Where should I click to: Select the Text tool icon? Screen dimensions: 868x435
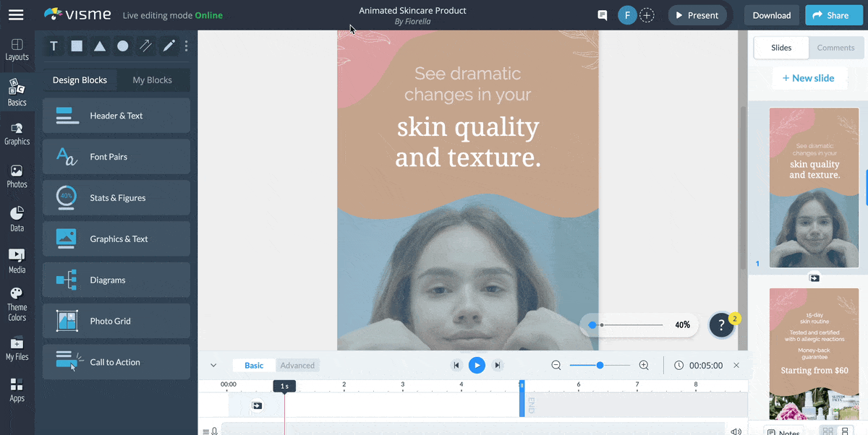tap(54, 46)
